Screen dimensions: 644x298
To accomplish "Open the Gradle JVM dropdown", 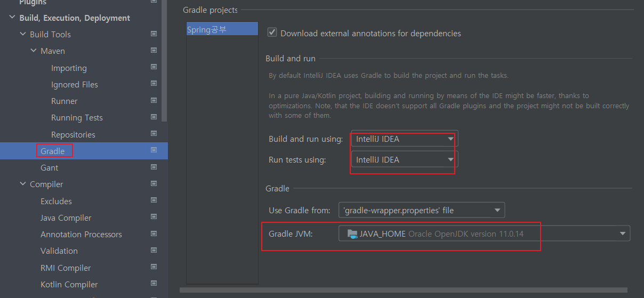I will pyautogui.click(x=484, y=233).
